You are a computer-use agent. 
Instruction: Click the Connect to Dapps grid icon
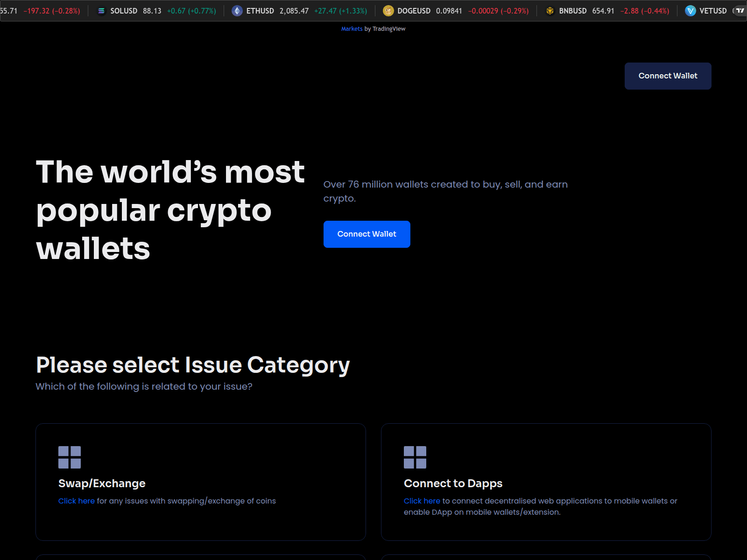pyautogui.click(x=415, y=457)
